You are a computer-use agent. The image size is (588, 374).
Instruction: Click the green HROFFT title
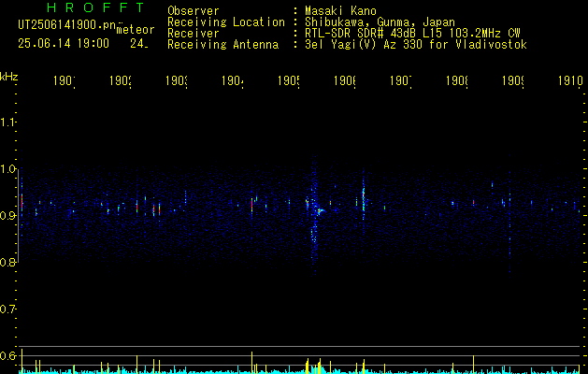[96, 7]
